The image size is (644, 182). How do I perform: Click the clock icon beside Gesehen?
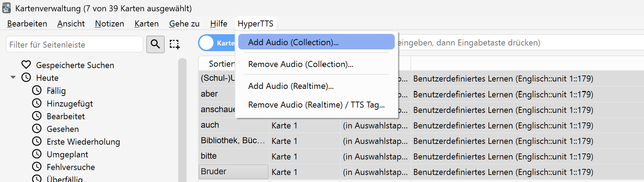click(x=37, y=129)
